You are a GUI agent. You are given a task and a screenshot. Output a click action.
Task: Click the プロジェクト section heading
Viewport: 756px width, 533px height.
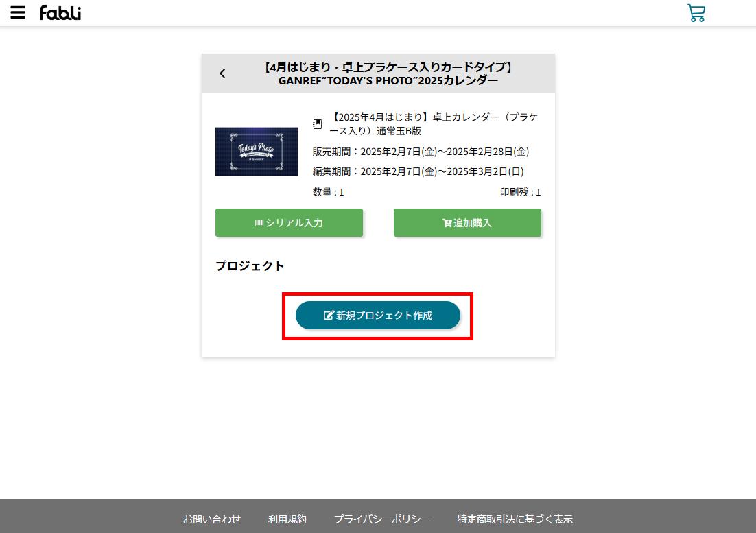(x=250, y=266)
